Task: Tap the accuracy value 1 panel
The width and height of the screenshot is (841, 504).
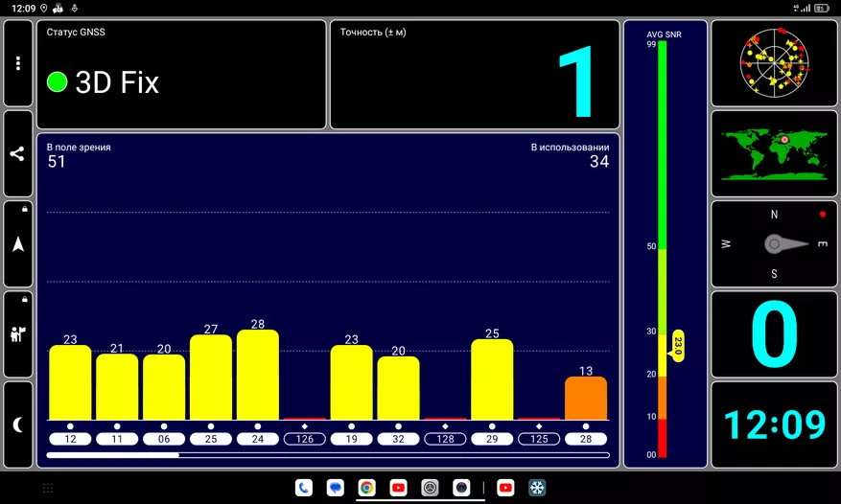Action: point(475,75)
